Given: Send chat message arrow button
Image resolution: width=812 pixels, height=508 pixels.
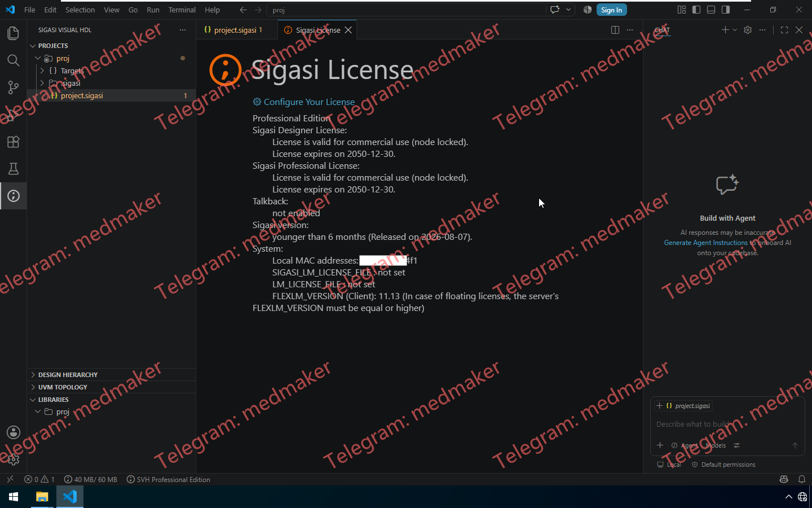Looking at the screenshot, I should [795, 445].
